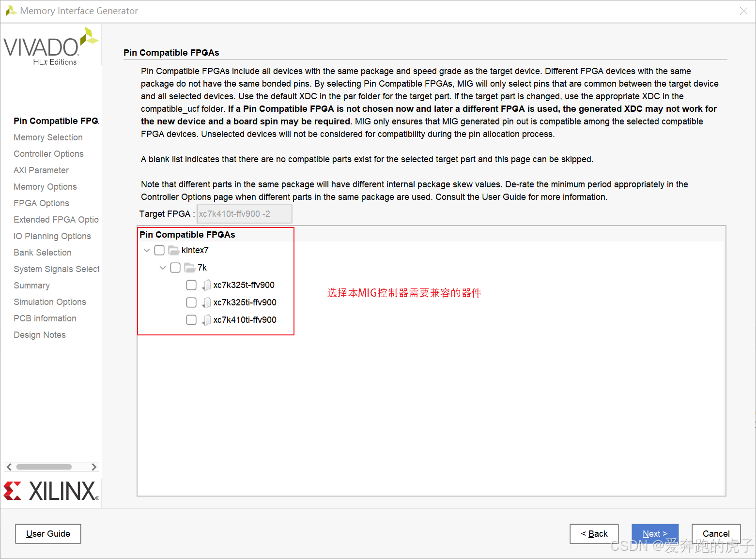Click the sidebar scroll right arrow
Screen dimensions: 756x559
pyautogui.click(x=94, y=467)
